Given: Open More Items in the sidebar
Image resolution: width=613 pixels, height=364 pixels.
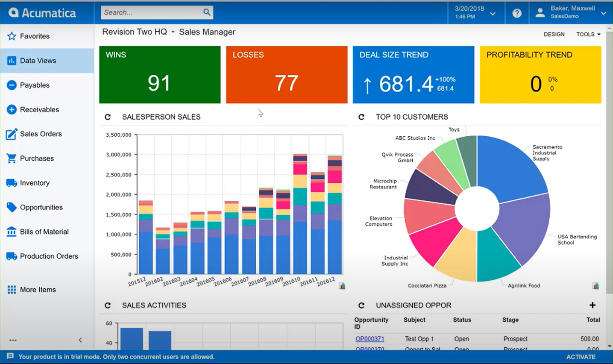Looking at the screenshot, I should [38, 289].
